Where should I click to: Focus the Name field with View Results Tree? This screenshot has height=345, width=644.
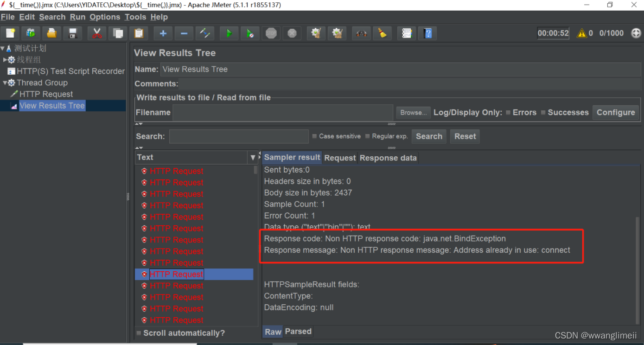401,69
